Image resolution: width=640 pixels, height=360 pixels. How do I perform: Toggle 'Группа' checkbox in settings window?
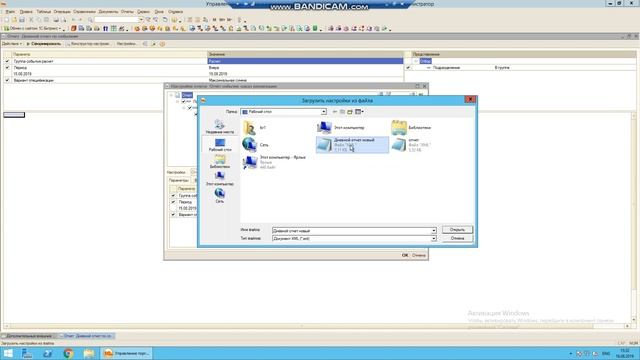pos(173,196)
